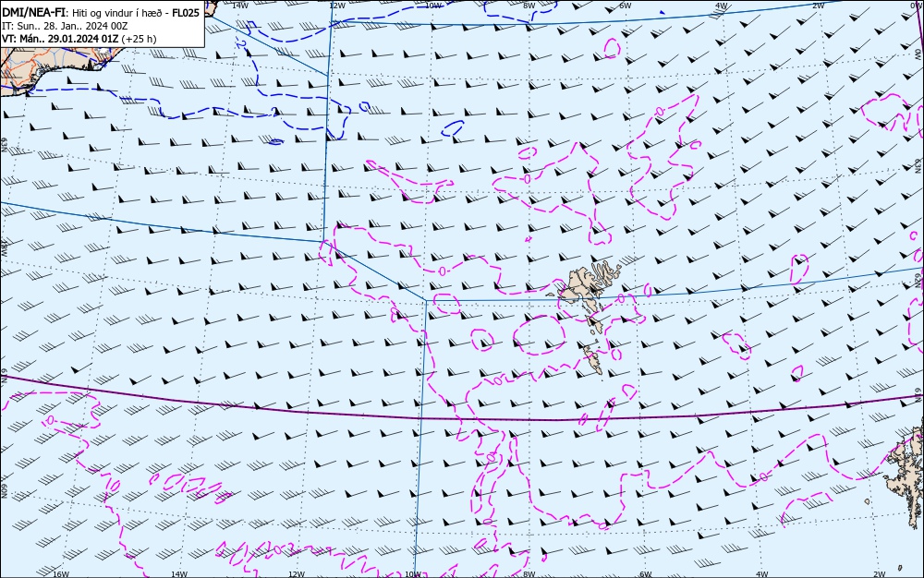Click the '4W' longitude label along the top edge
Image resolution: width=924 pixels, height=578 pixels.
tap(722, 6)
